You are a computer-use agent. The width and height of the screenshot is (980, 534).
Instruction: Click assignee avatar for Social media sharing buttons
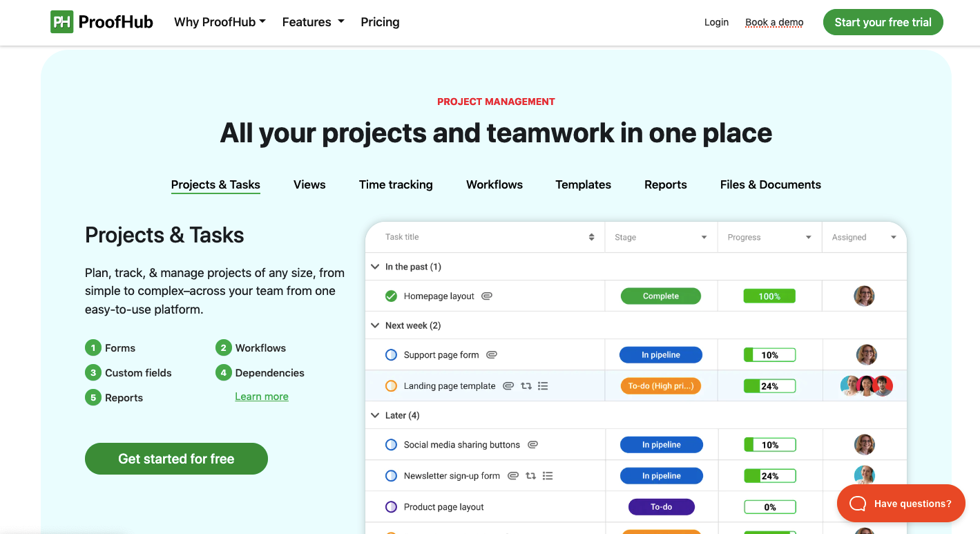(864, 444)
